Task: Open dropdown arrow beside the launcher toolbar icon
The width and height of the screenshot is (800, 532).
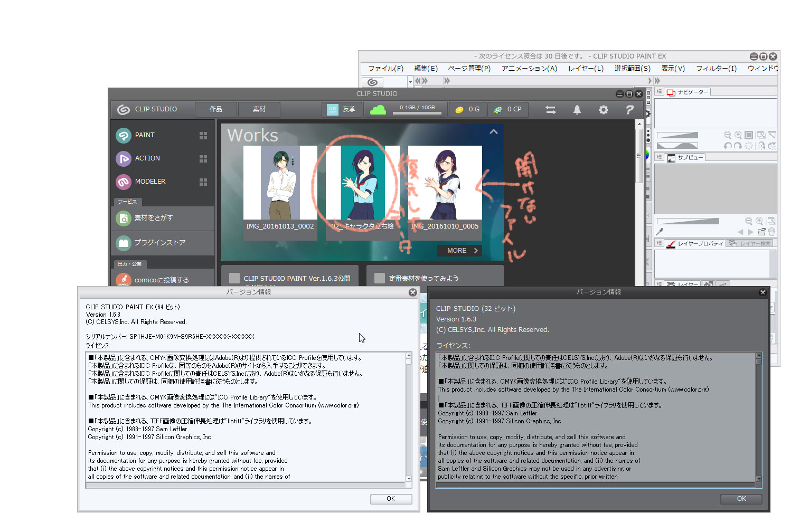Action: [410, 82]
